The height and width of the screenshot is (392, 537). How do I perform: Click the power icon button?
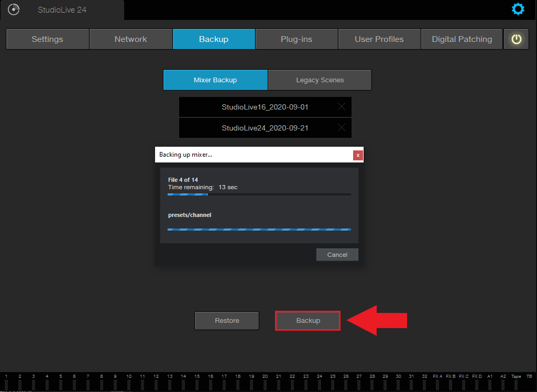(x=516, y=39)
